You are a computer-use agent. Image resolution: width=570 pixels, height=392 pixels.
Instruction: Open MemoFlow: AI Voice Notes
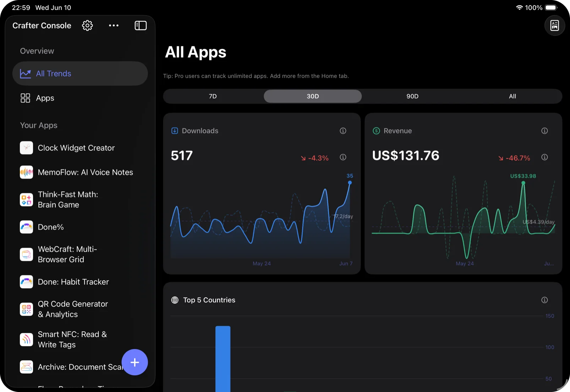80,172
